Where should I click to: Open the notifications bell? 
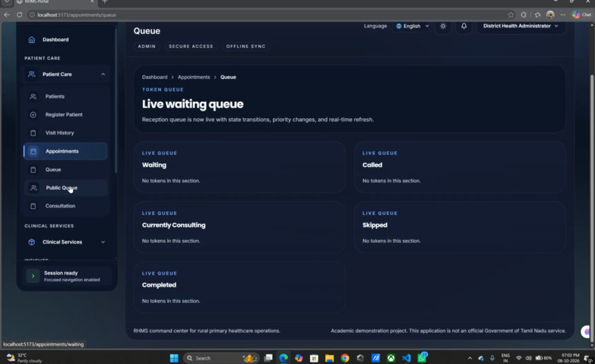tap(464, 26)
